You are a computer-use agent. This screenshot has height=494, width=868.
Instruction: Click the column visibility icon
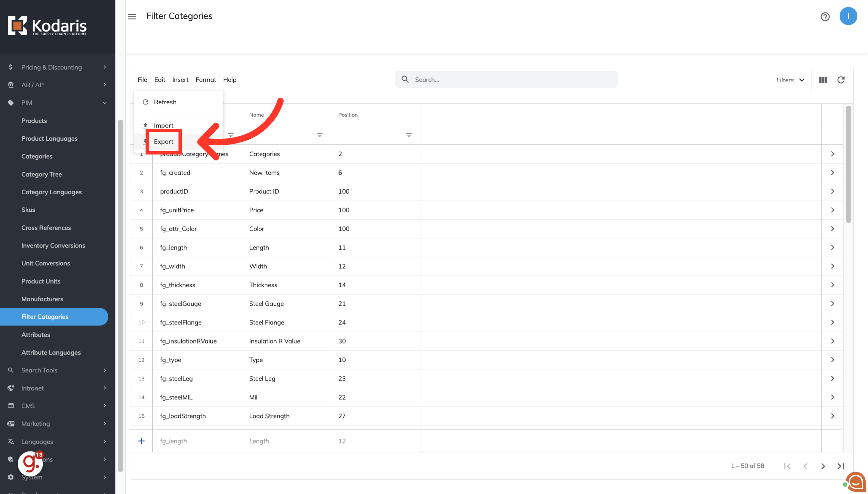(823, 80)
